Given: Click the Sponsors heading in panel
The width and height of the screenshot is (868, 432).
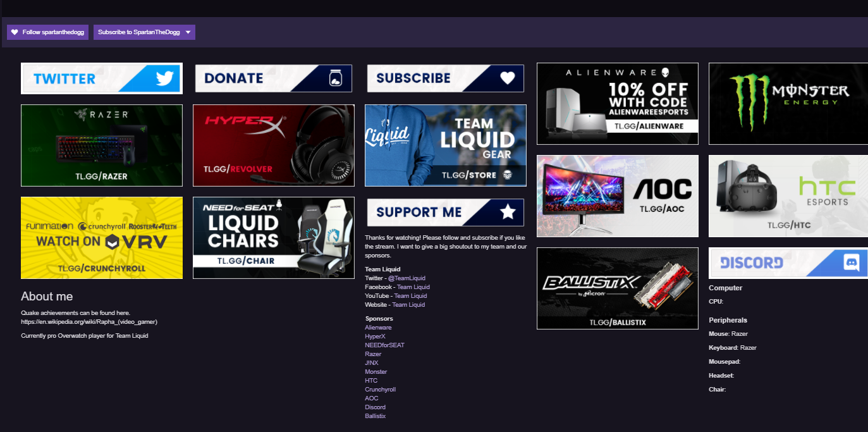Looking at the screenshot, I should click(x=379, y=319).
